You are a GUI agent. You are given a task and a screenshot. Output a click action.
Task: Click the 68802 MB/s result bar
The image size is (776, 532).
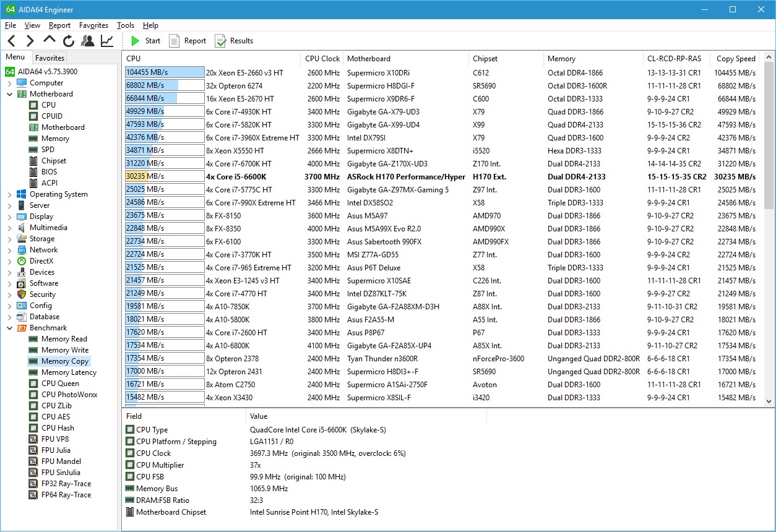pos(165,85)
